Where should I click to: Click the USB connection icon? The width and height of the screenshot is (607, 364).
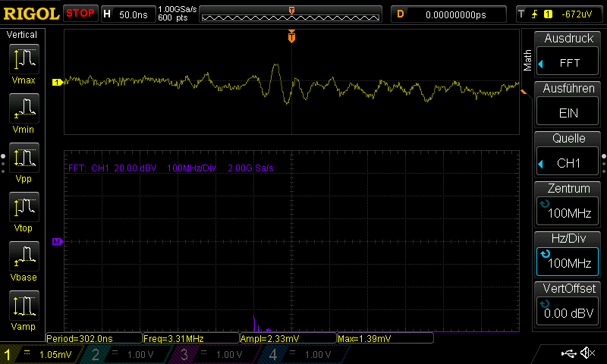click(x=568, y=353)
